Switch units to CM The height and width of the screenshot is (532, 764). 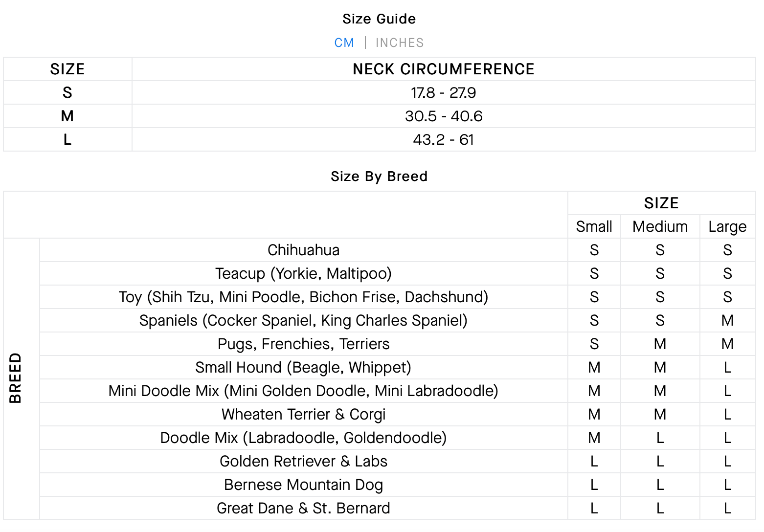[x=344, y=43]
